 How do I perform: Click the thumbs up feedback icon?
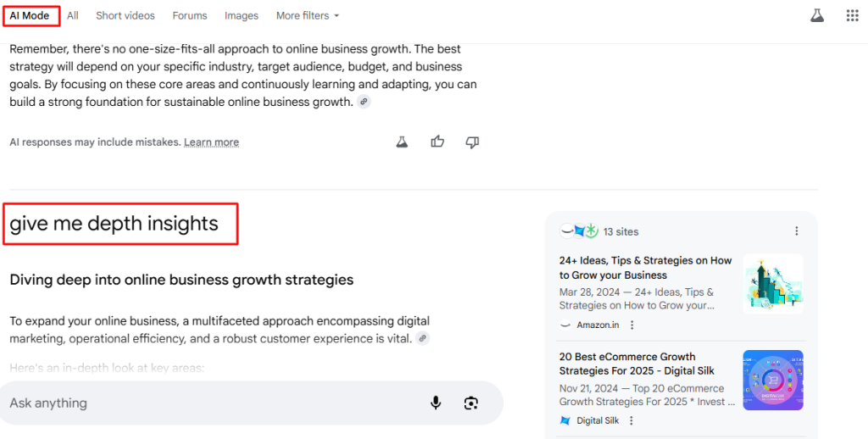coord(437,142)
